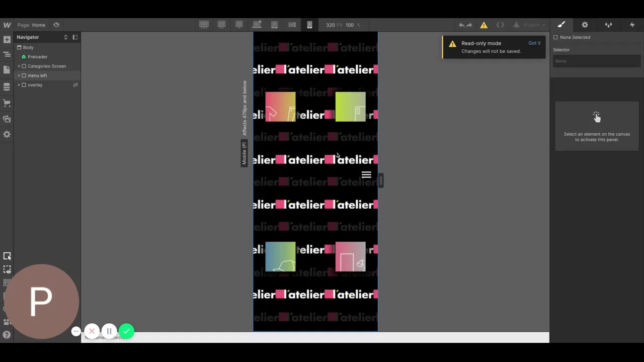Click the Selector input field
This screenshot has height=362, width=644.
(x=597, y=61)
